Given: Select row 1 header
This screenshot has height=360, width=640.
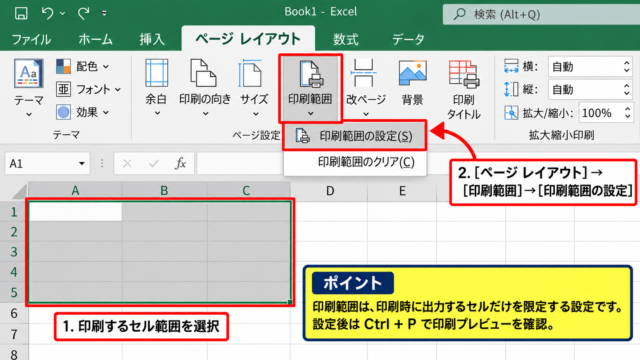Looking at the screenshot, I should [x=14, y=212].
